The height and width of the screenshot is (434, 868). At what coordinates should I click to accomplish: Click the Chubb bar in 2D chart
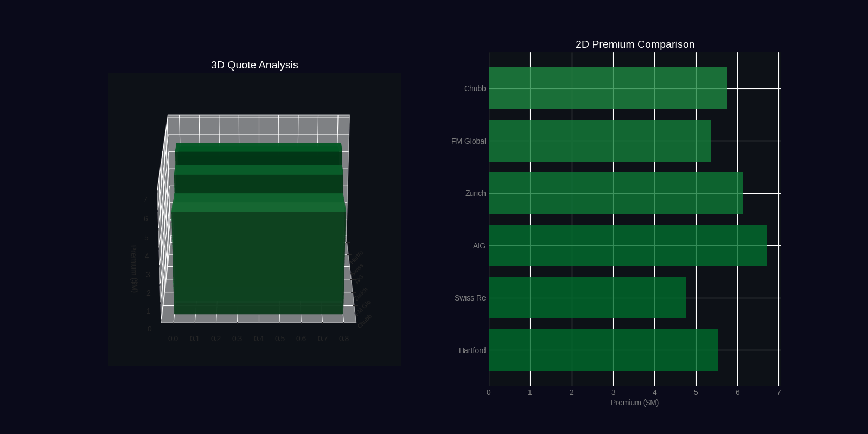(x=608, y=88)
